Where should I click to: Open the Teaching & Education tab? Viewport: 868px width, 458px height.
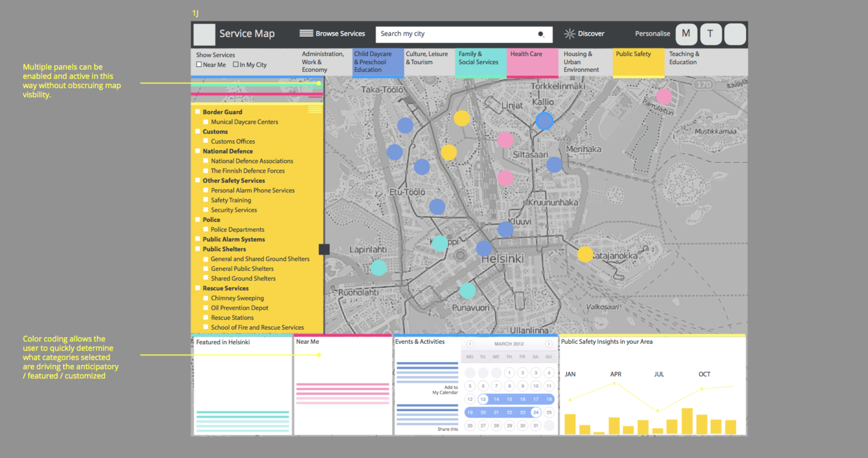691,62
